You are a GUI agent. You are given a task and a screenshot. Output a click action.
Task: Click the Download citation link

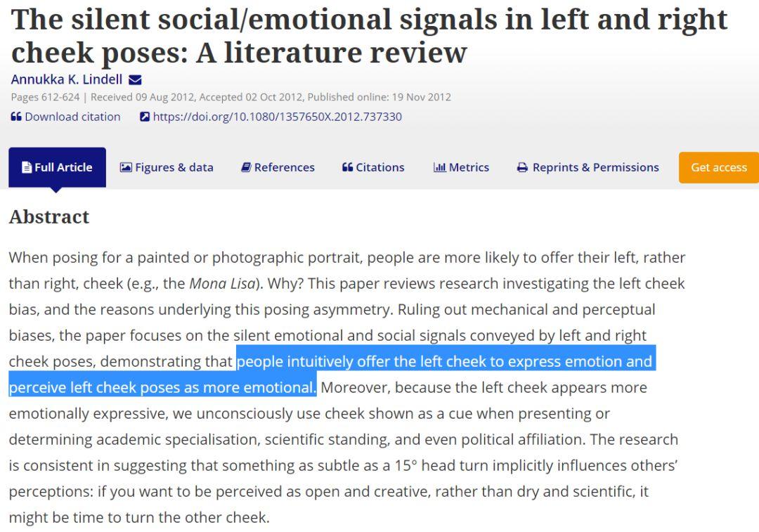pyautogui.click(x=72, y=117)
